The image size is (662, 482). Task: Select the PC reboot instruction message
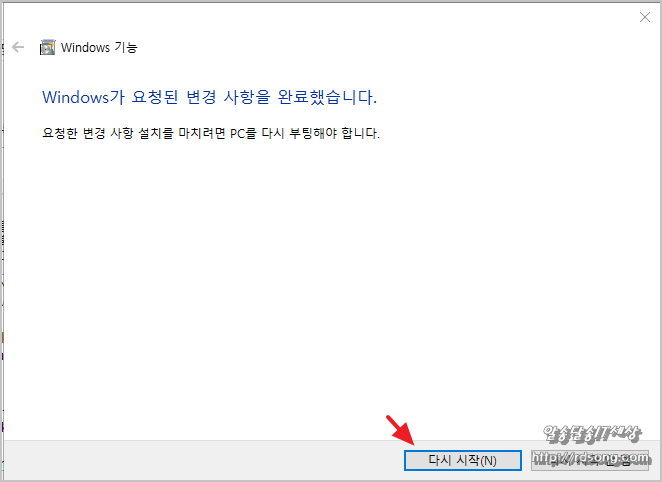pos(211,133)
